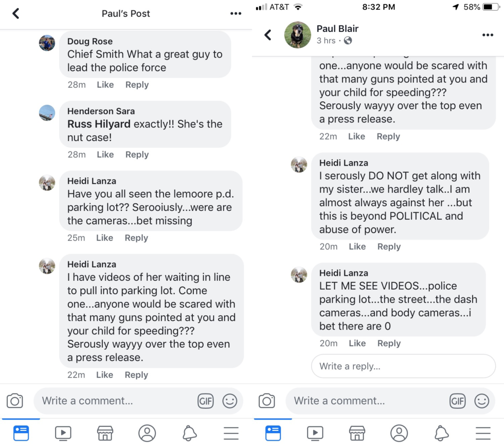Switch to Watch video tab in left navbar

pyautogui.click(x=63, y=433)
